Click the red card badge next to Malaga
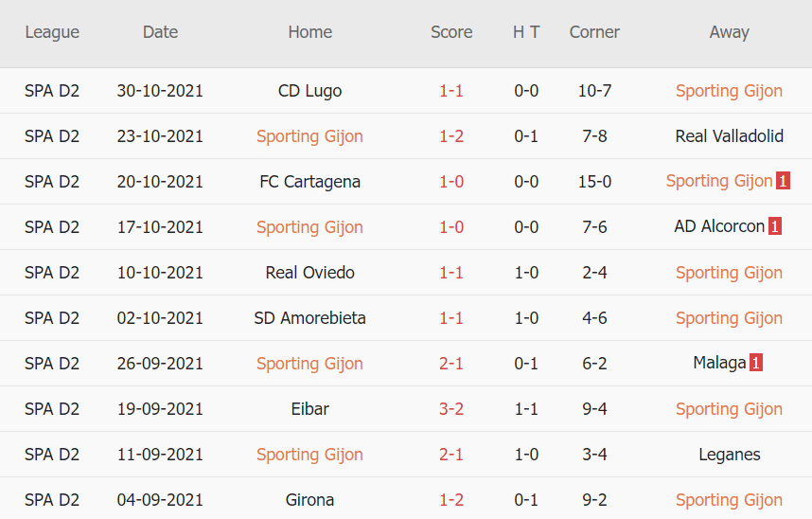Image resolution: width=812 pixels, height=519 pixels. (755, 363)
